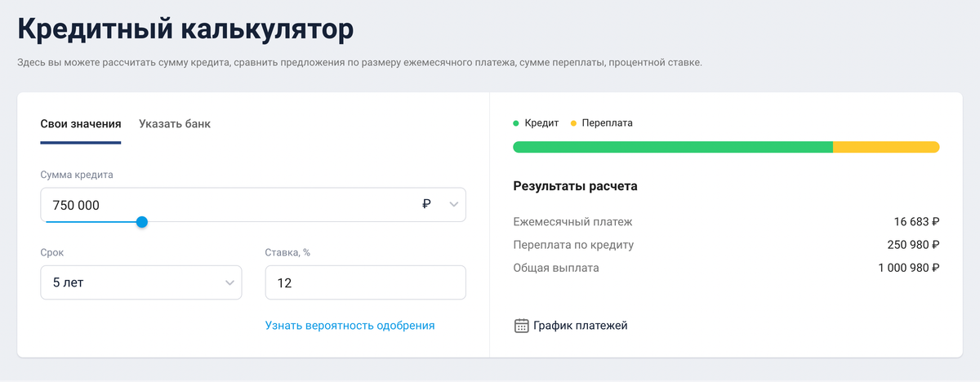Click Узнать вероятность одобрения link
The height and width of the screenshot is (382, 980).
click(350, 325)
